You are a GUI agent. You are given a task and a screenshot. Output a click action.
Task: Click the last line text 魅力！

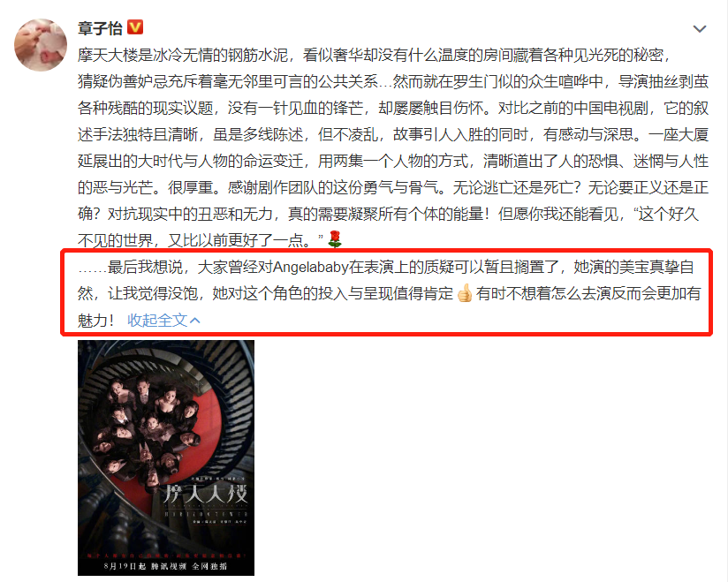point(95,321)
